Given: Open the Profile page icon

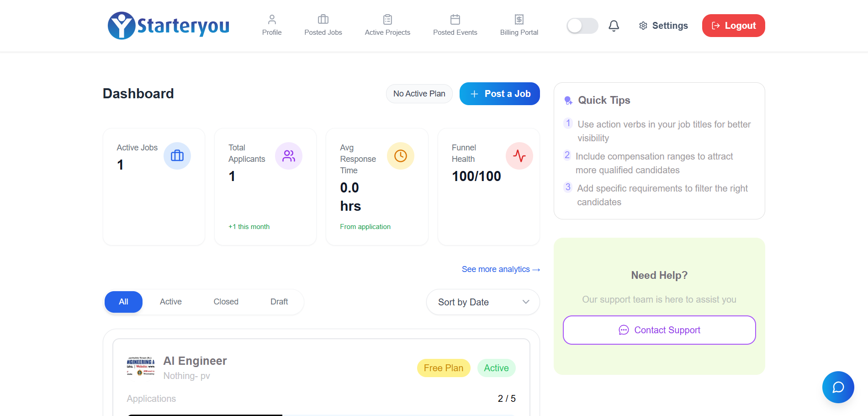Looking at the screenshot, I should [272, 20].
